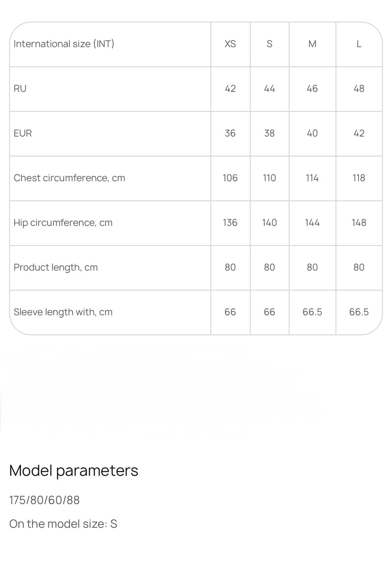392x567 pixels.
Task: Click the RU size 44 cell
Action: pyautogui.click(x=269, y=89)
